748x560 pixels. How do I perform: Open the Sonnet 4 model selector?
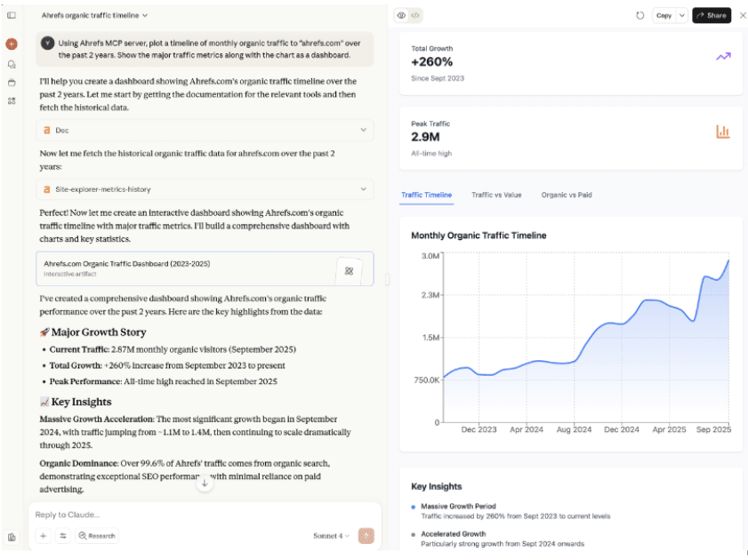[x=331, y=536]
